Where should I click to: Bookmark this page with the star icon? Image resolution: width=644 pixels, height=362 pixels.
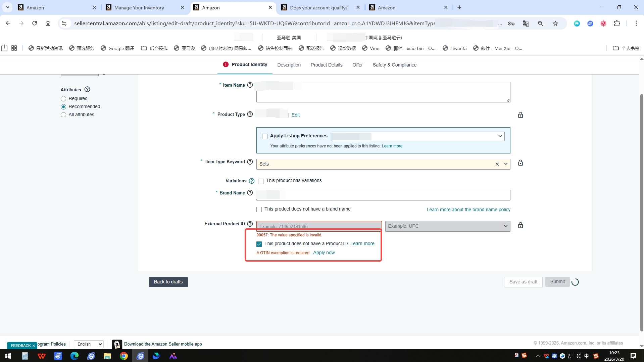point(555,24)
